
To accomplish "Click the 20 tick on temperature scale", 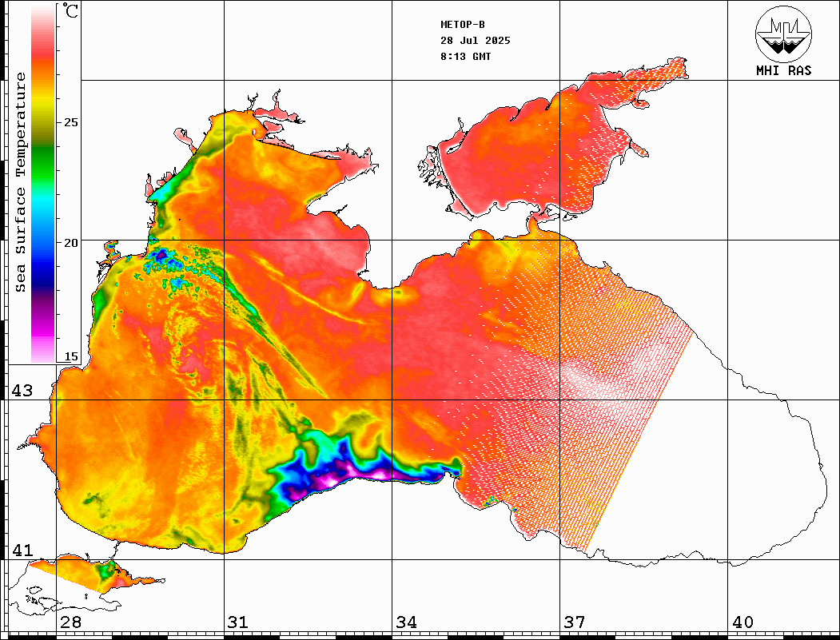I will click(70, 243).
